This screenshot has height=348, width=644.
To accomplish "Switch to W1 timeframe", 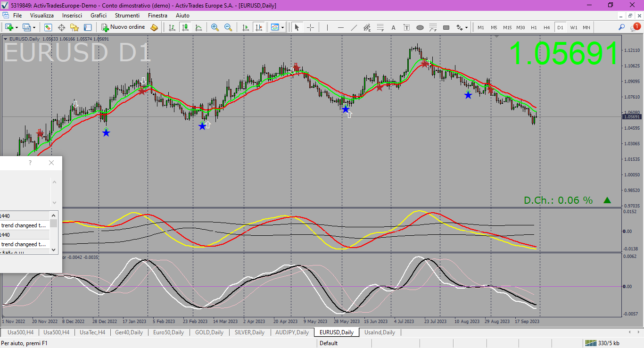I will coord(573,27).
